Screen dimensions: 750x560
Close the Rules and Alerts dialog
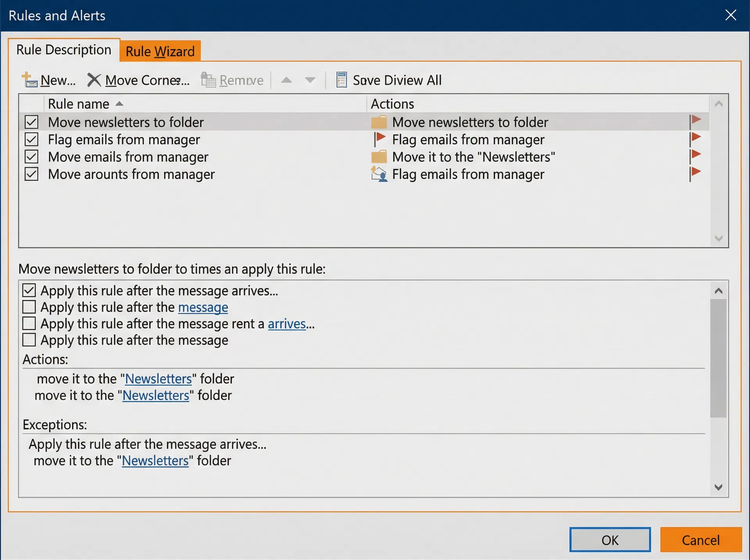coord(730,15)
